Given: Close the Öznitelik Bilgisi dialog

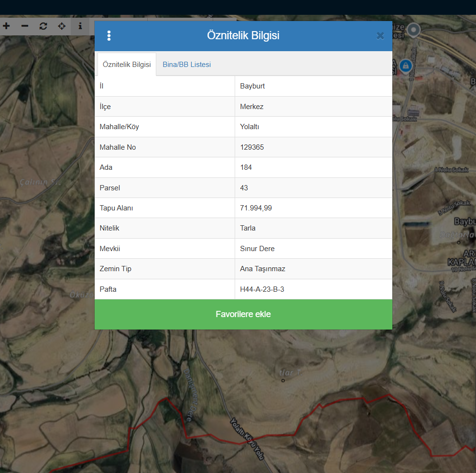Looking at the screenshot, I should point(380,36).
